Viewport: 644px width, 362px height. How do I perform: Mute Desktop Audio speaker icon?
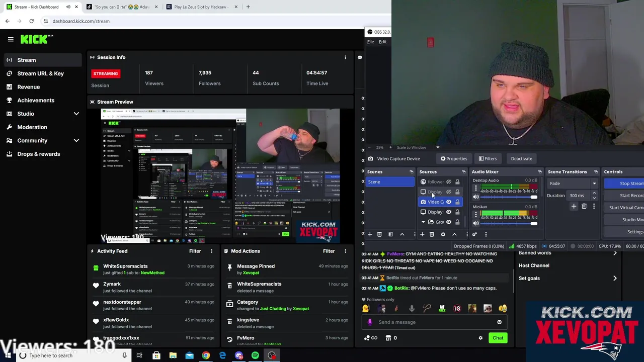[476, 197]
